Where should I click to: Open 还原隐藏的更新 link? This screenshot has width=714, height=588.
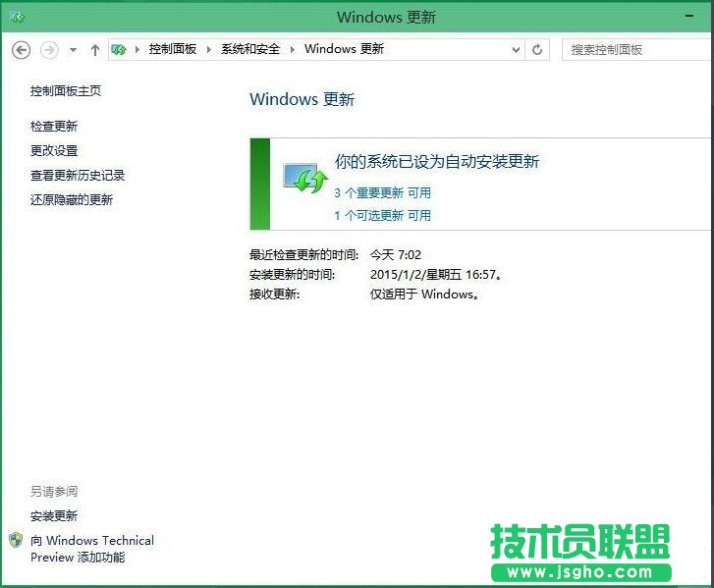[x=72, y=200]
